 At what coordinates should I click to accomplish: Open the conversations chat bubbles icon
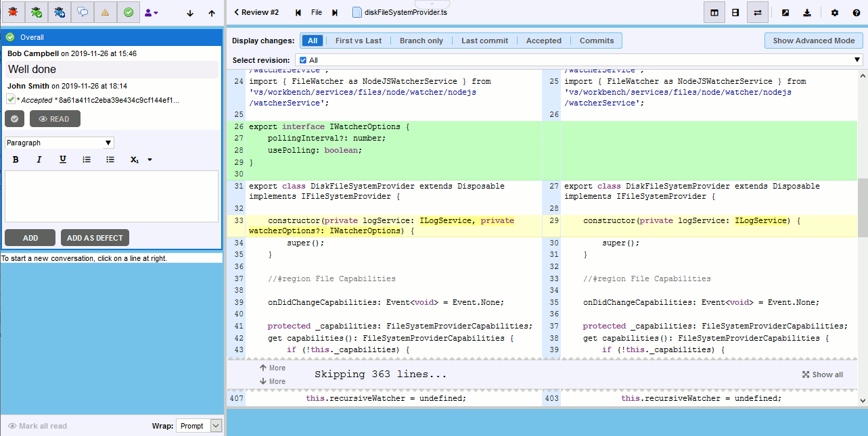click(82, 12)
